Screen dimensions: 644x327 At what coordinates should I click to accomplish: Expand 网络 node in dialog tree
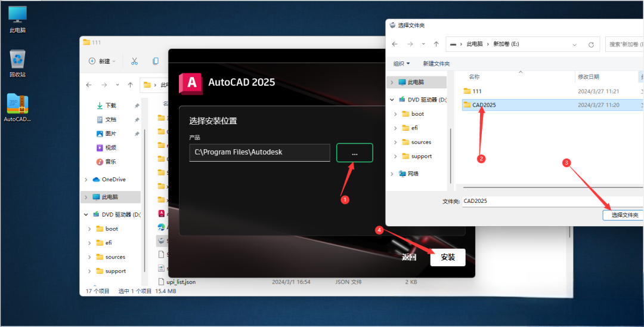pyautogui.click(x=392, y=174)
